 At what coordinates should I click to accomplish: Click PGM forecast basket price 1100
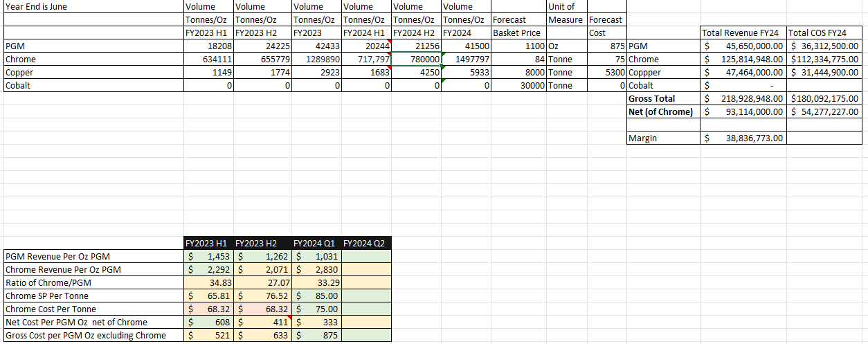coord(519,46)
